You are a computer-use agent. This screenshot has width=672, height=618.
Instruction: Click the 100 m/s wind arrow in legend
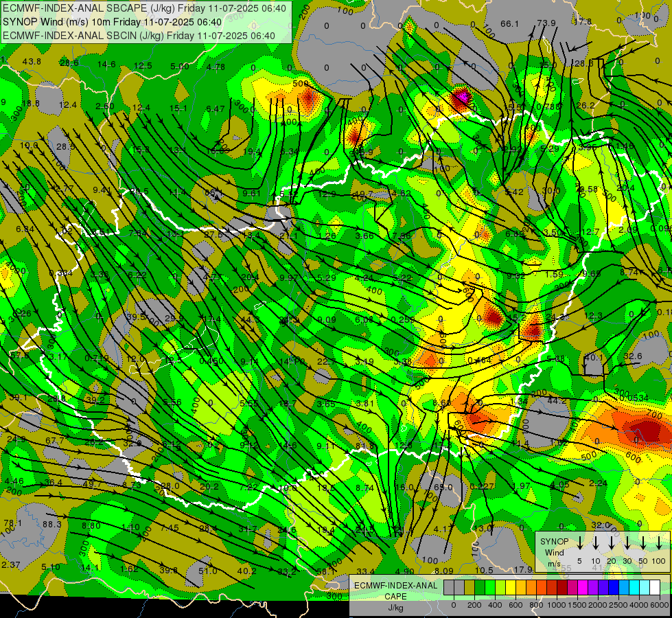tap(659, 542)
